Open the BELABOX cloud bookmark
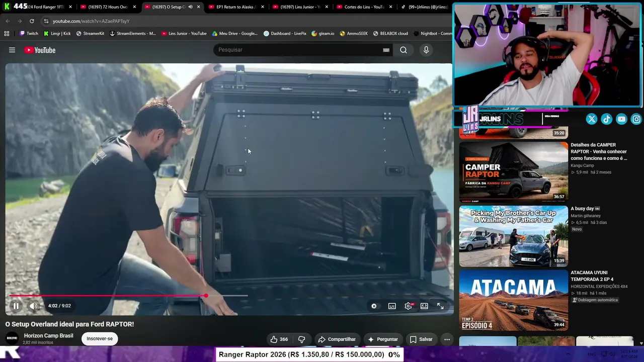The image size is (644, 362). point(390,34)
